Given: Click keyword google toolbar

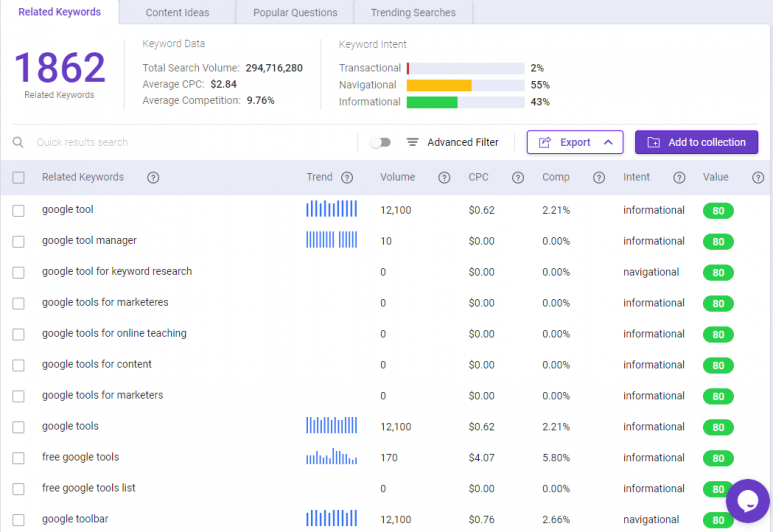Looking at the screenshot, I should pyautogui.click(x=75, y=519).
